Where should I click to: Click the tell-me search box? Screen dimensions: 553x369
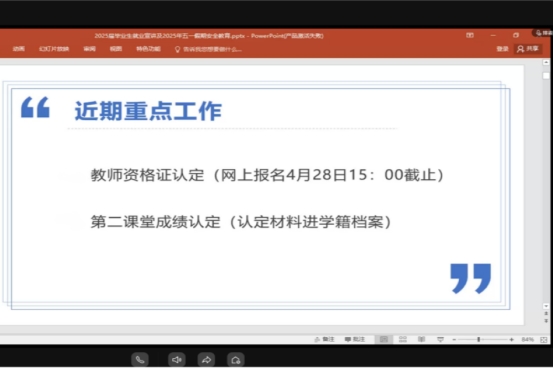pyautogui.click(x=208, y=49)
